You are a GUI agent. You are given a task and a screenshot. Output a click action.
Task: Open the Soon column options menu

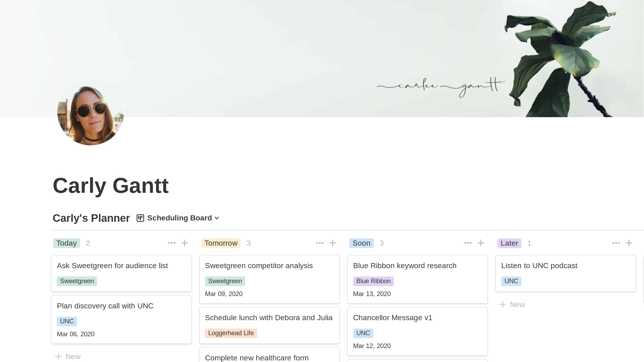click(x=467, y=243)
